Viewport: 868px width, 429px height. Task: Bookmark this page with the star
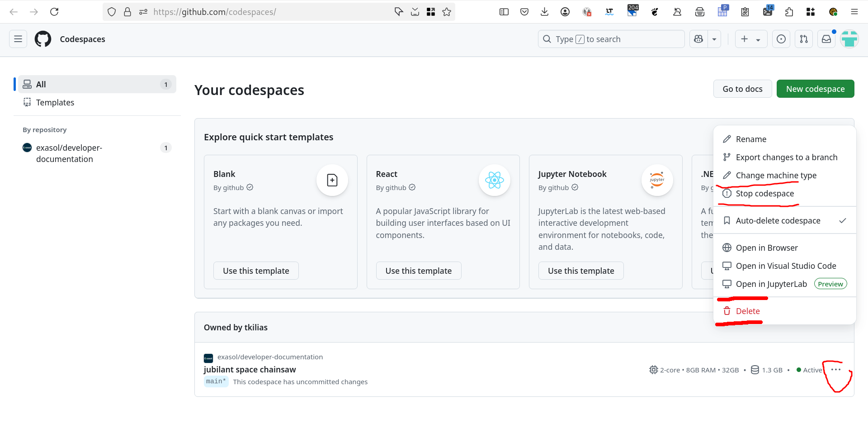[447, 12]
